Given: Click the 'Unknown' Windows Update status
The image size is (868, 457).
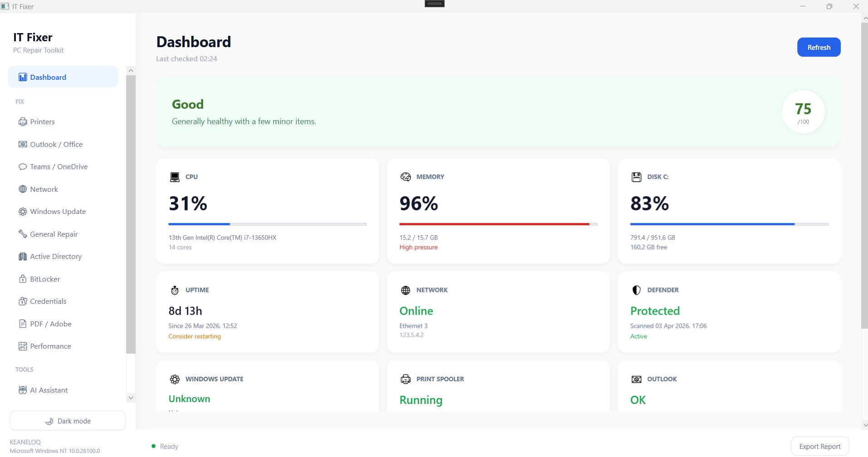Looking at the screenshot, I should point(189,399).
